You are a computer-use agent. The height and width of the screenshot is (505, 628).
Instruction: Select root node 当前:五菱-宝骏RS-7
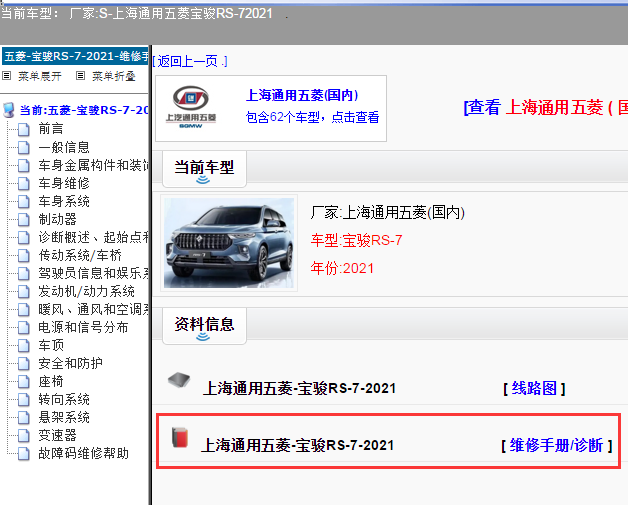[x=84, y=110]
